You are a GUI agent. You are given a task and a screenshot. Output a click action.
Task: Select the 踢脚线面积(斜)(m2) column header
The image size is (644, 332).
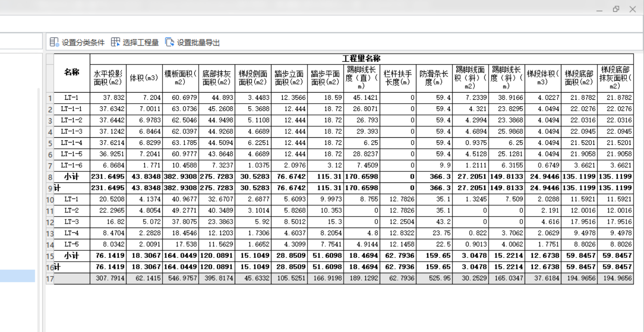(471, 78)
